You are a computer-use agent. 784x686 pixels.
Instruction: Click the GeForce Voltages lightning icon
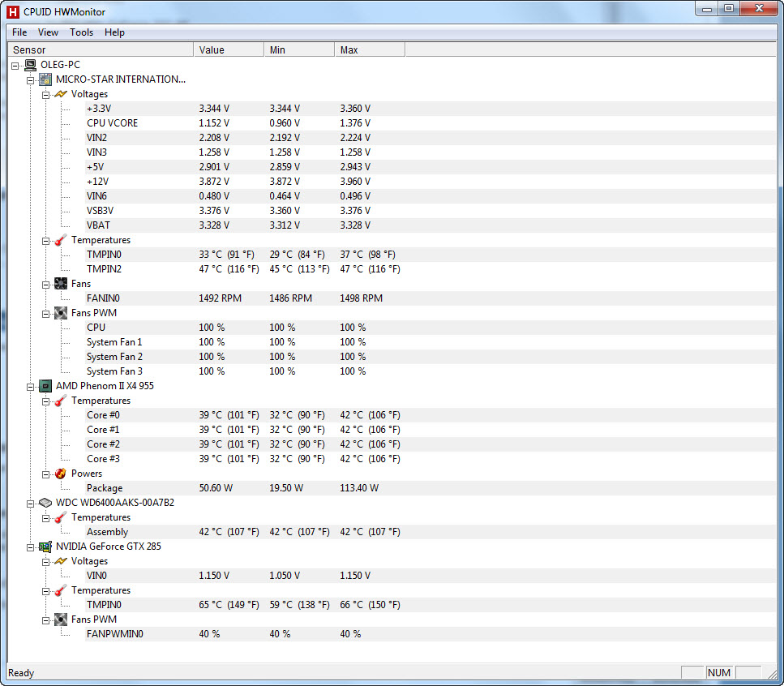tap(61, 561)
